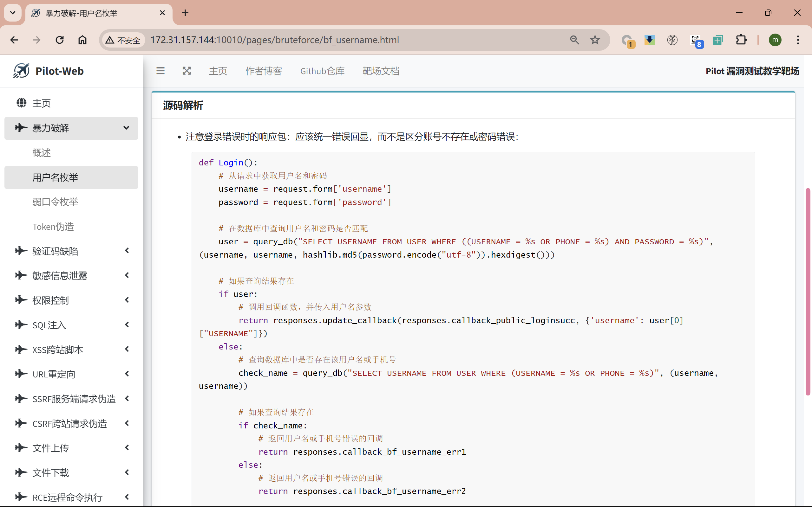Click the globe icon next to 主页
This screenshot has height=507, width=812.
click(x=22, y=103)
